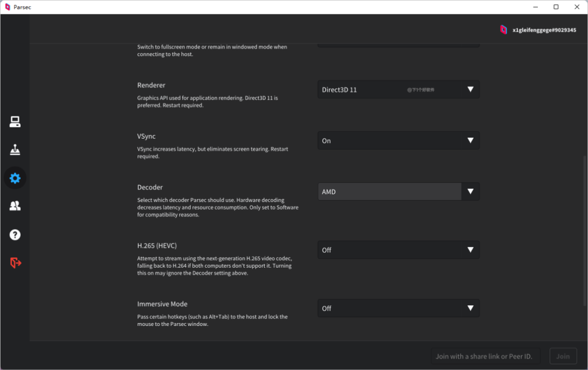
Task: Expand the Decoder dropdown showing AMD
Action: (x=398, y=192)
